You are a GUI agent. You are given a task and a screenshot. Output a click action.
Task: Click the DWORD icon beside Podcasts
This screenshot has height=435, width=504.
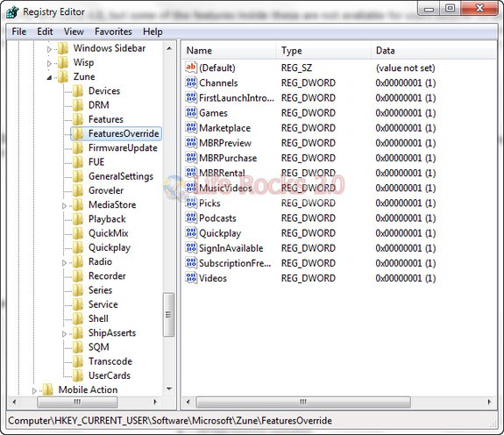tap(191, 217)
